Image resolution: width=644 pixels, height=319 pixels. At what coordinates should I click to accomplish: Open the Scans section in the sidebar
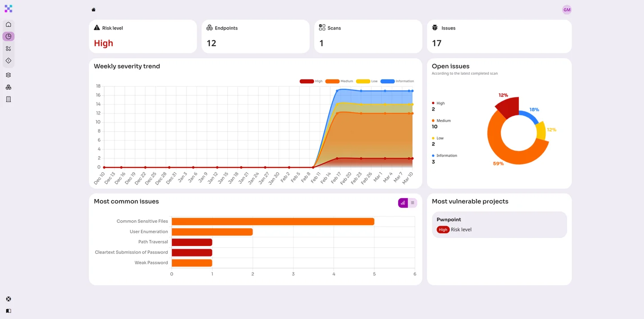click(x=8, y=48)
